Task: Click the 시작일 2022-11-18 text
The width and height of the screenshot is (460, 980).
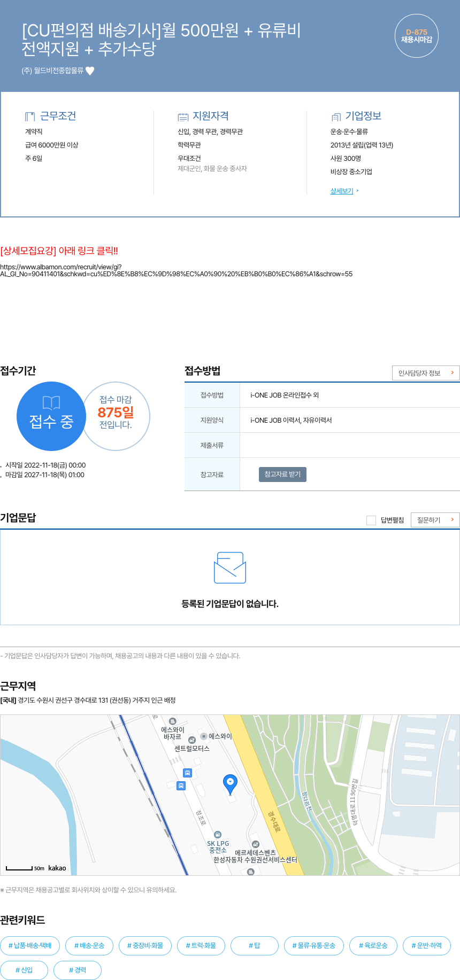Action: point(45,465)
